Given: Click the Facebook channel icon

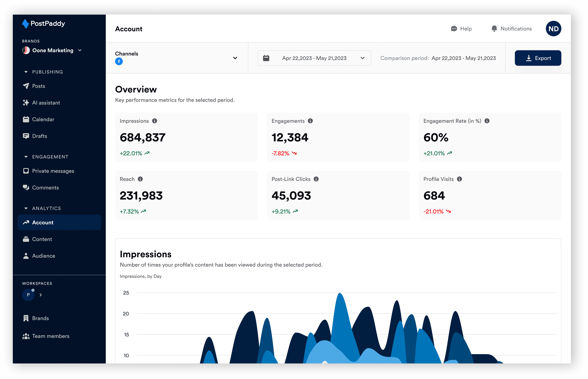Looking at the screenshot, I should pos(119,61).
